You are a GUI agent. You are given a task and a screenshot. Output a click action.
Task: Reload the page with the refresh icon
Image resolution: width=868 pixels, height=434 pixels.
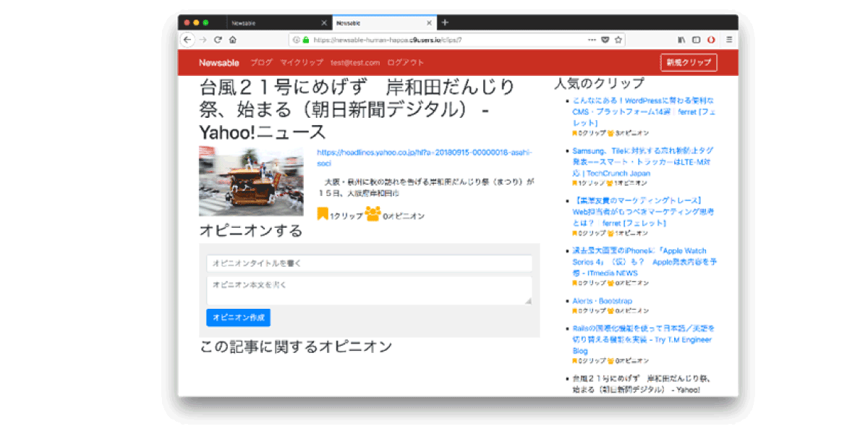pyautogui.click(x=218, y=40)
